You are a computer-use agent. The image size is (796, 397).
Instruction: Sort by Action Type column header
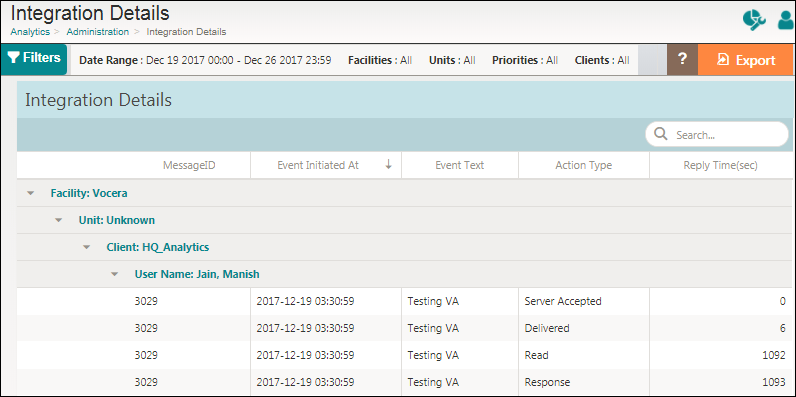(x=583, y=165)
